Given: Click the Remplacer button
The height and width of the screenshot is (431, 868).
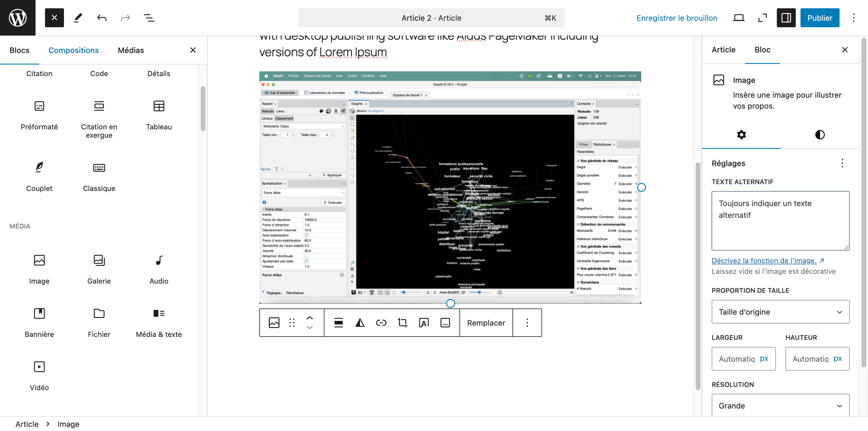Looking at the screenshot, I should click(486, 322).
